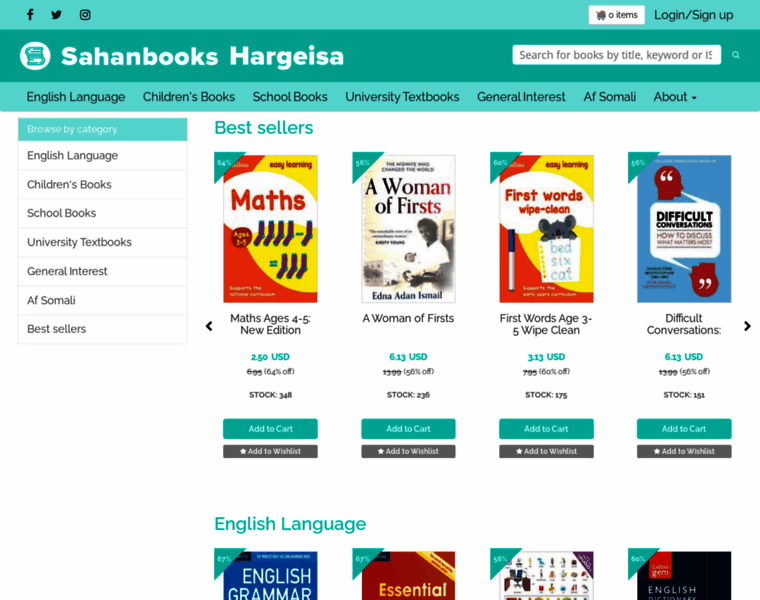Open the shopping cart 0 items
Viewport: 760px width, 600px height.
point(617,15)
